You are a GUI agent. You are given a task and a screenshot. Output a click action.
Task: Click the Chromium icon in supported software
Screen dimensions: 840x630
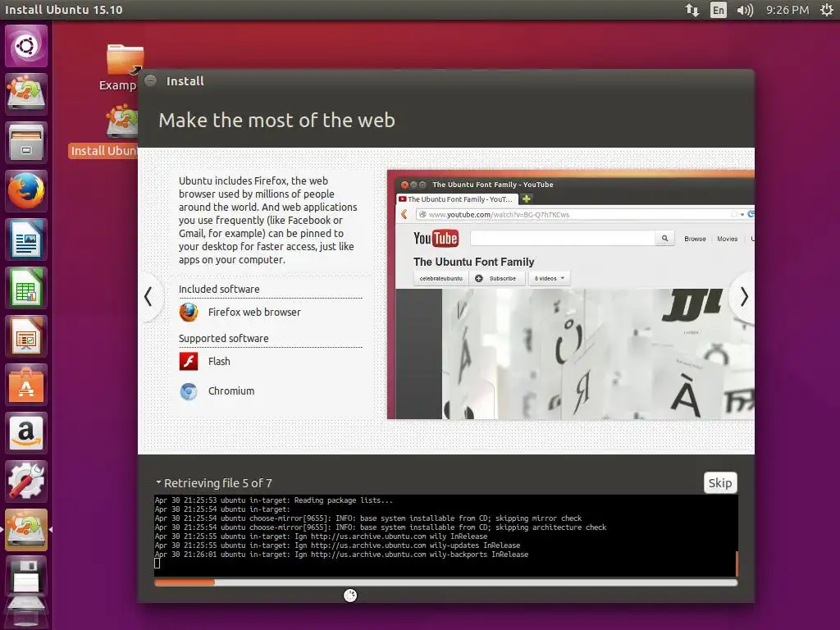pyautogui.click(x=189, y=391)
